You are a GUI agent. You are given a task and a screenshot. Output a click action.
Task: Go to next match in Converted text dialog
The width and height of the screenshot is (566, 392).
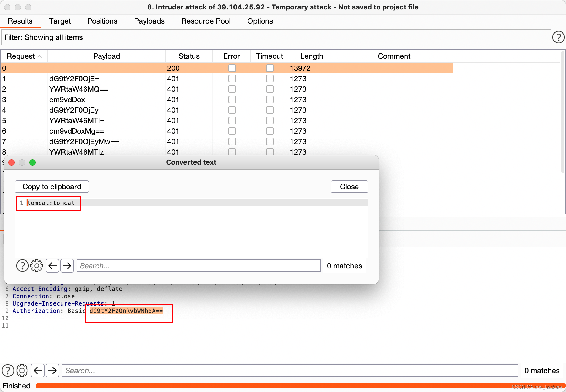pyautogui.click(x=67, y=266)
